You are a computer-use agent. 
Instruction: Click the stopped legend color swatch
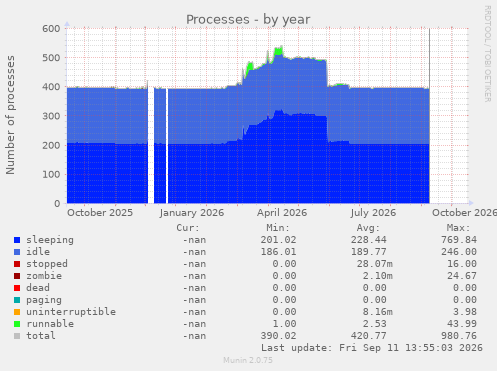point(17,264)
